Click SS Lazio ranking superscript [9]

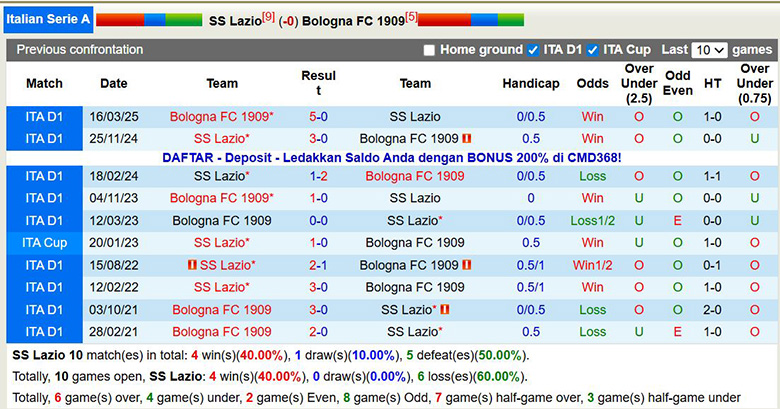[x=268, y=17]
